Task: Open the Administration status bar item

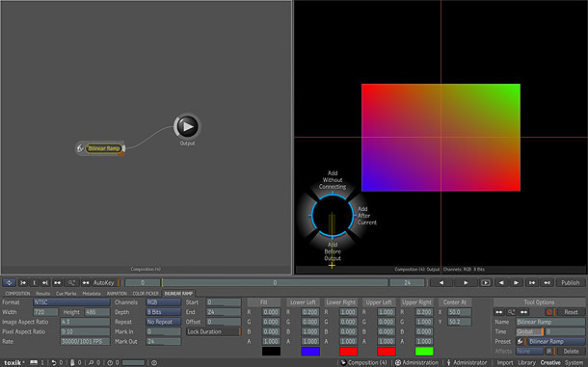Action: pos(416,362)
